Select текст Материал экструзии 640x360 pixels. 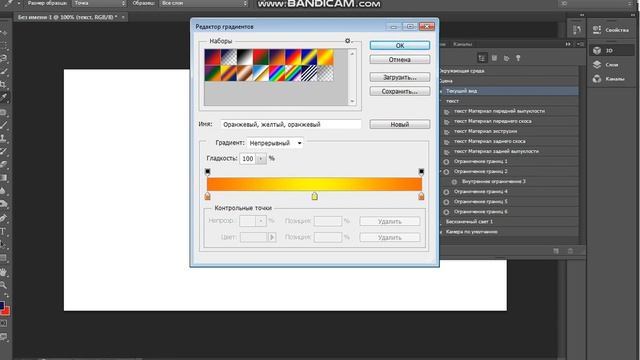(x=509, y=131)
